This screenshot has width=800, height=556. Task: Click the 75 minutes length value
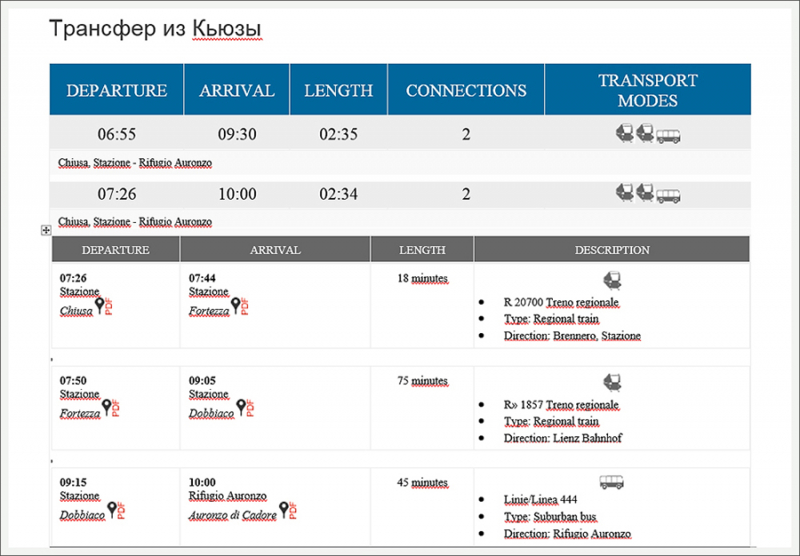coord(422,381)
